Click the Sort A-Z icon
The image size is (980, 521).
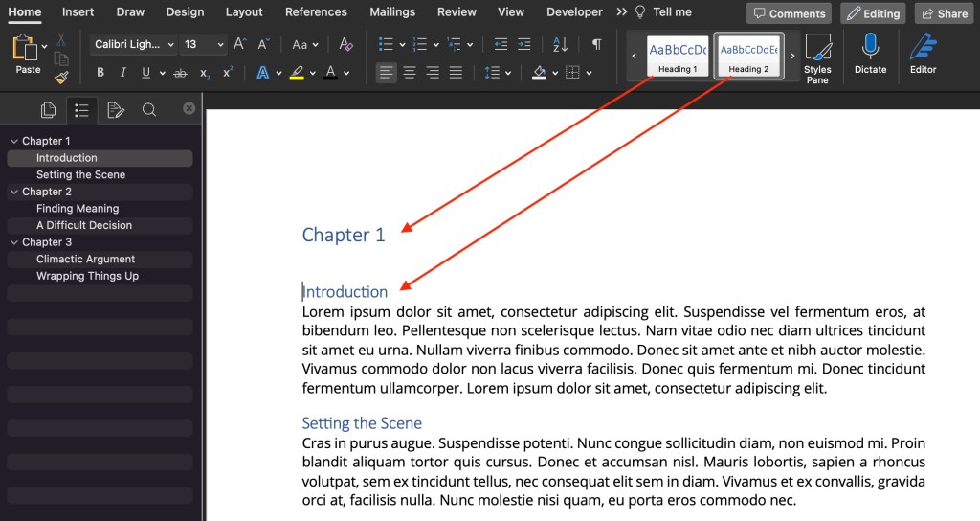coord(561,45)
